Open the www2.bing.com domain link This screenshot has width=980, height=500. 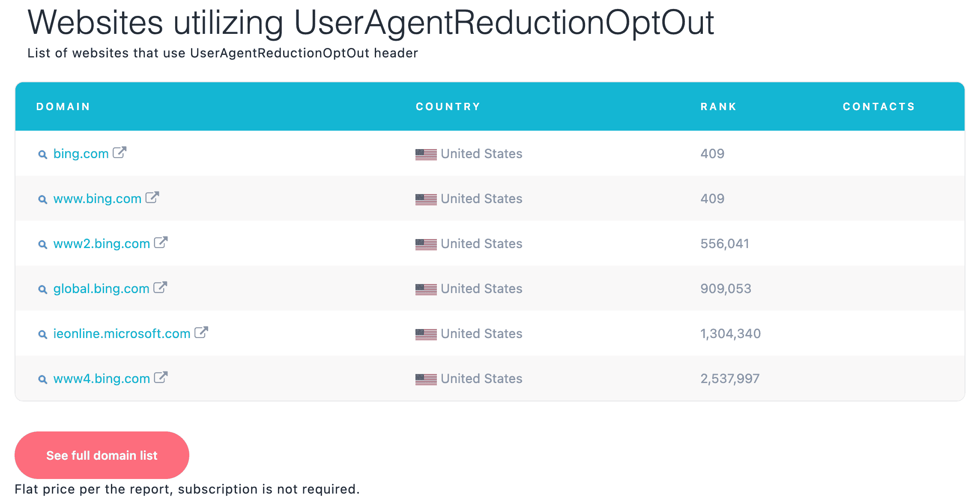102,244
